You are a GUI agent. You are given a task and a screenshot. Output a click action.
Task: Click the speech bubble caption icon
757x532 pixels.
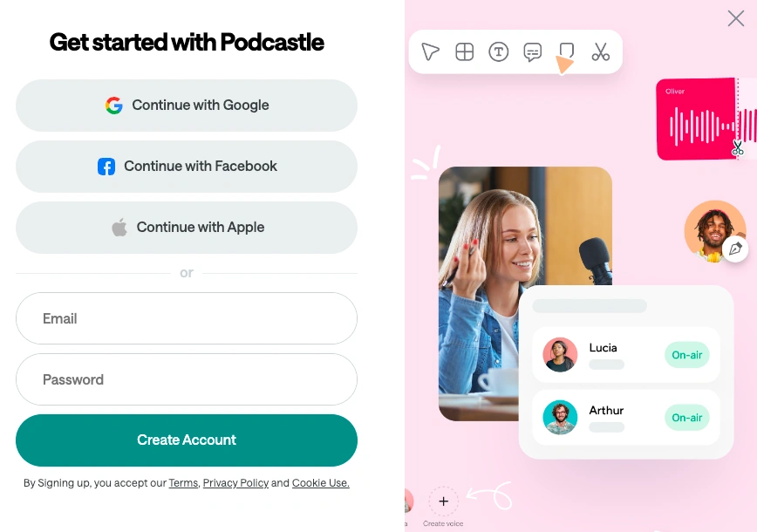pos(532,52)
